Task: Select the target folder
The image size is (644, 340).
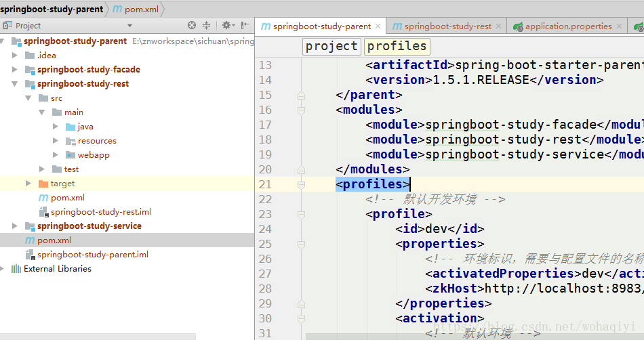Action: pyautogui.click(x=63, y=184)
